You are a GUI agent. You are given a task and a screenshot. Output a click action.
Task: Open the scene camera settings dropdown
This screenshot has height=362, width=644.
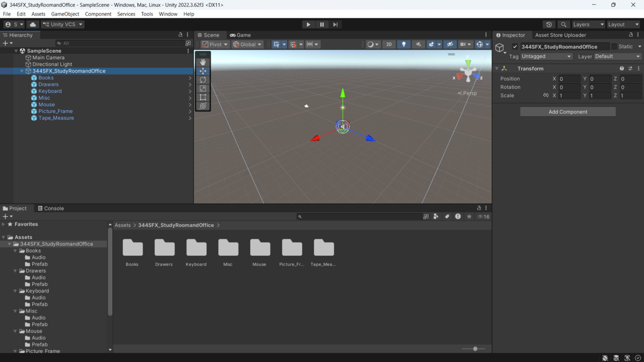point(465,45)
